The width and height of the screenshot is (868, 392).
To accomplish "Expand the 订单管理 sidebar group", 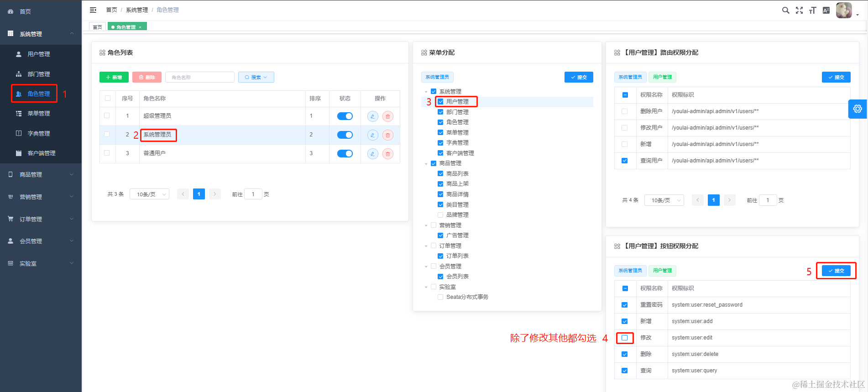I will (41, 219).
